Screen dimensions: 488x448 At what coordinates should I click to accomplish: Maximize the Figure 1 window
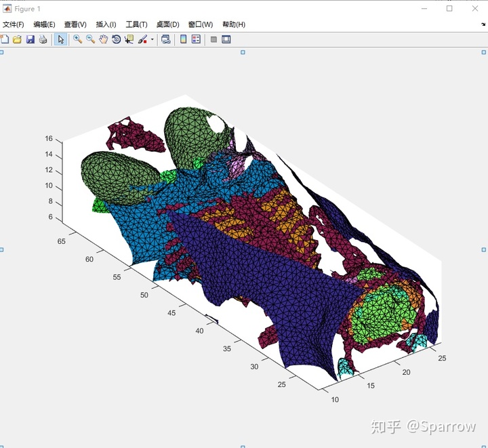pyautogui.click(x=449, y=9)
